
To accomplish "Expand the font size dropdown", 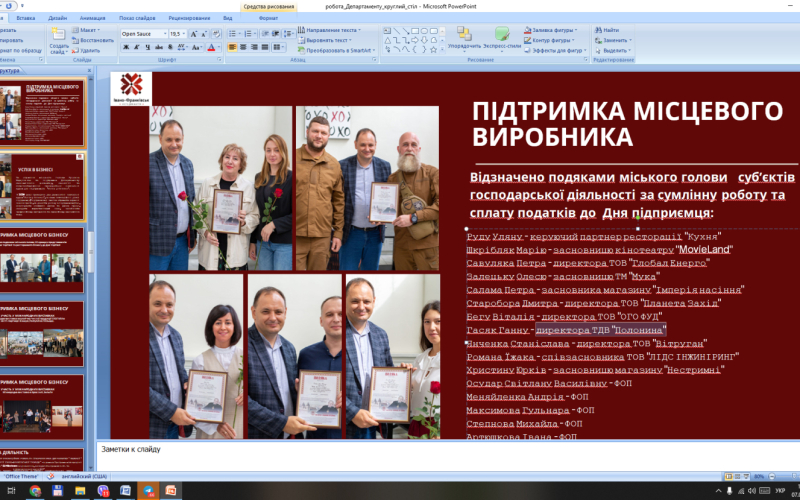I will pyautogui.click(x=186, y=33).
